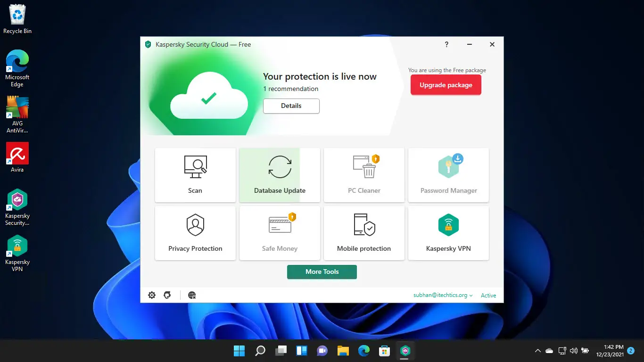644x362 pixels.
Task: Open Password Manager tile
Action: 448,175
